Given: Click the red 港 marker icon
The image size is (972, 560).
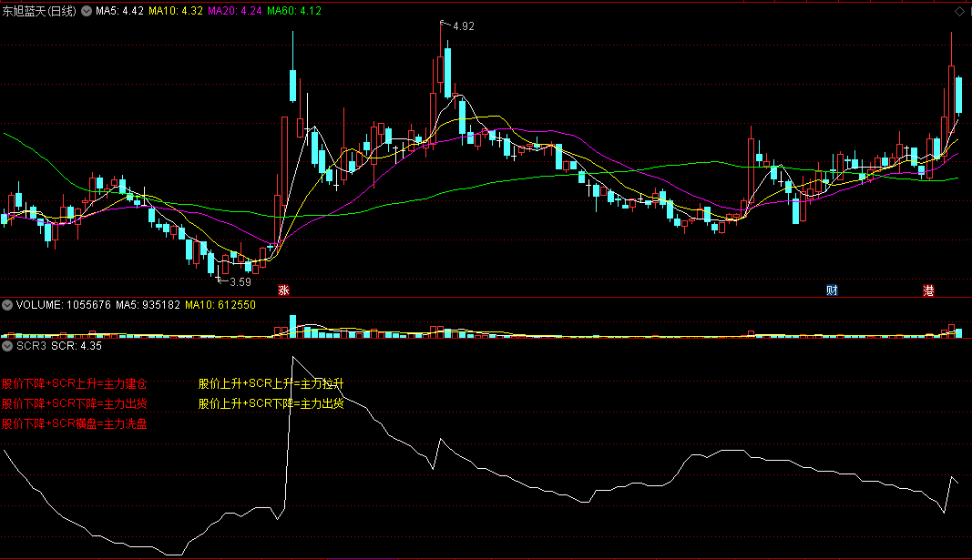Looking at the screenshot, I should pos(928,290).
